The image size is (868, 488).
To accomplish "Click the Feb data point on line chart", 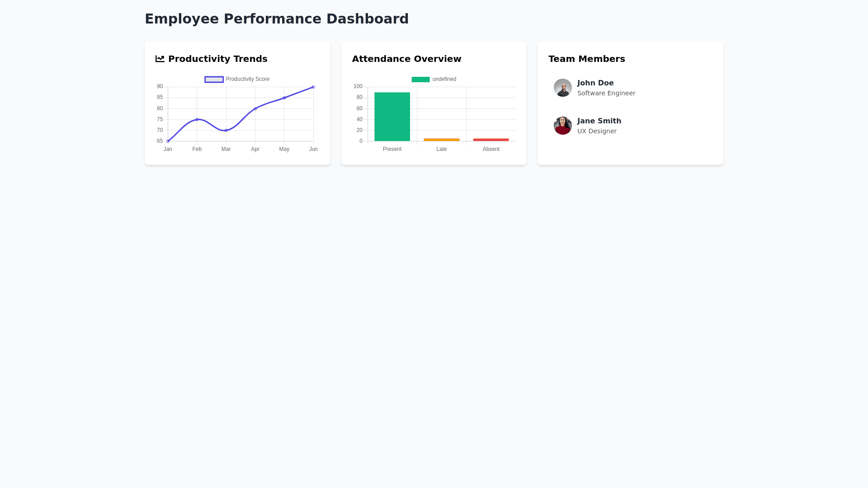I will pos(197,119).
